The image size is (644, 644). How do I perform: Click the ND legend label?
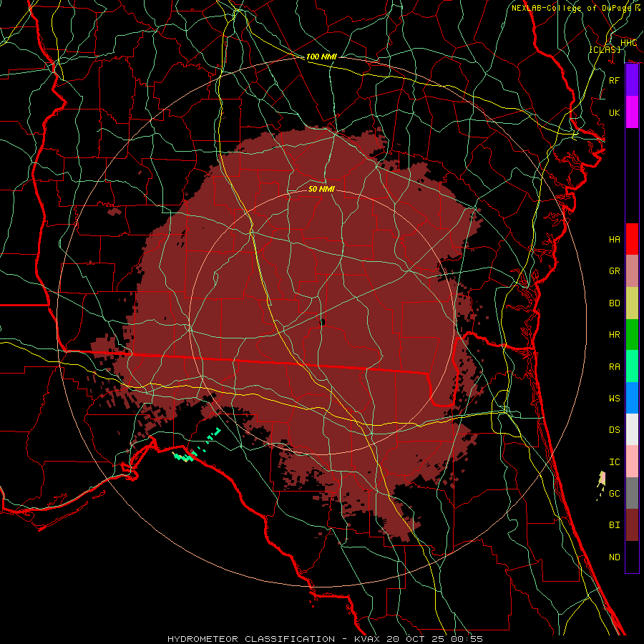[x=614, y=557]
